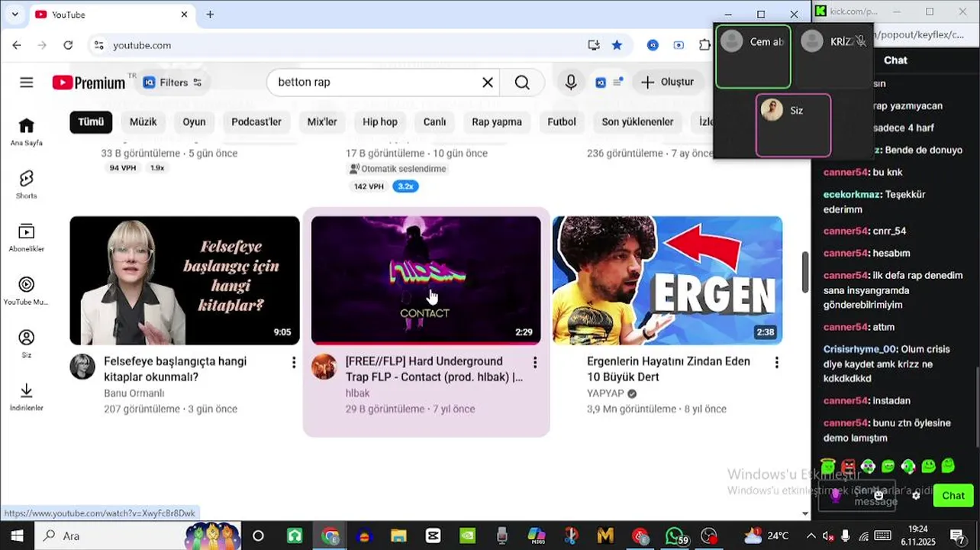Open site information icon beside youtube.com

98,45
